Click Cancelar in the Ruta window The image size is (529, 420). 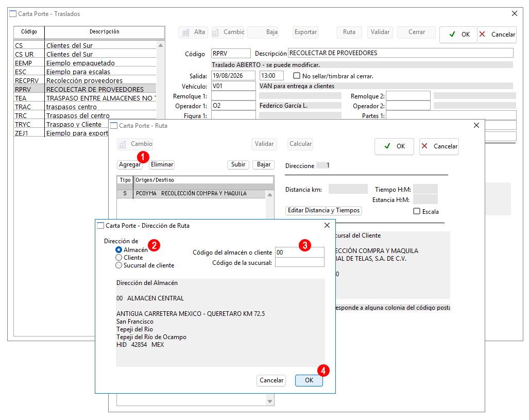pos(439,146)
